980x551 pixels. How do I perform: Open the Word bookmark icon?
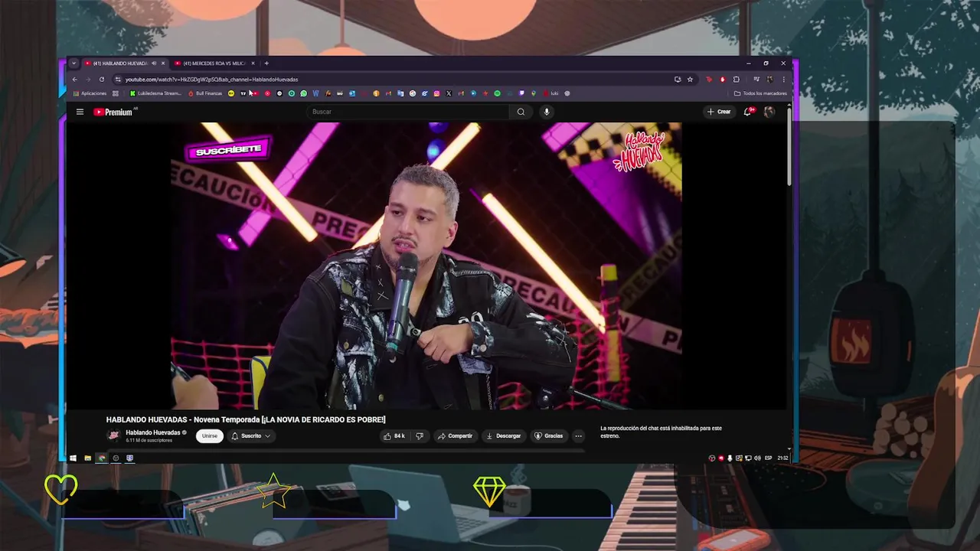coord(315,93)
